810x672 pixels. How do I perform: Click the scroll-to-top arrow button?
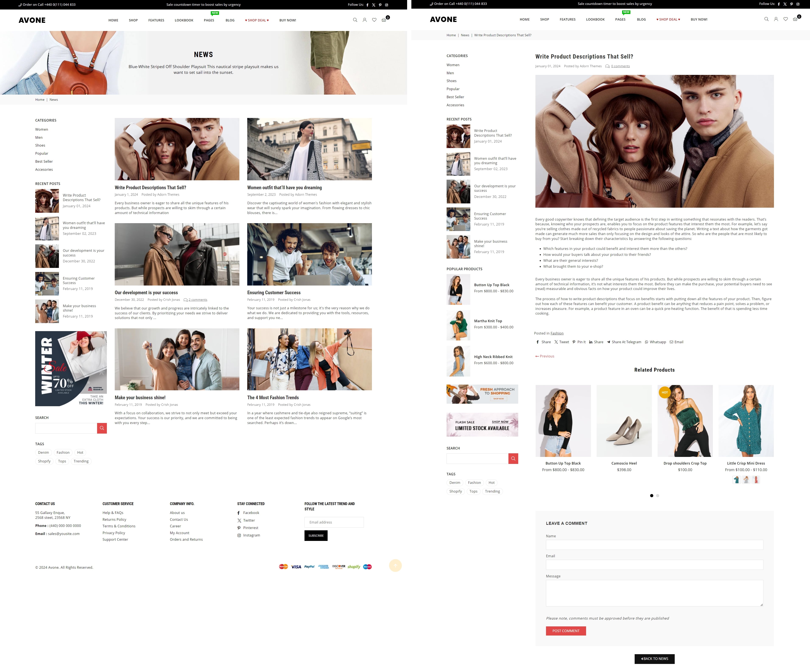(395, 566)
